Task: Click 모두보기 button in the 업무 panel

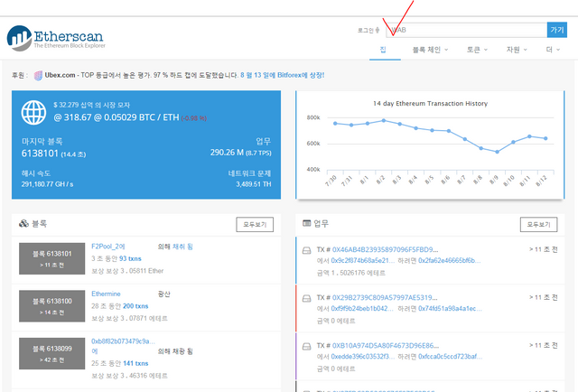Action: pyautogui.click(x=538, y=225)
